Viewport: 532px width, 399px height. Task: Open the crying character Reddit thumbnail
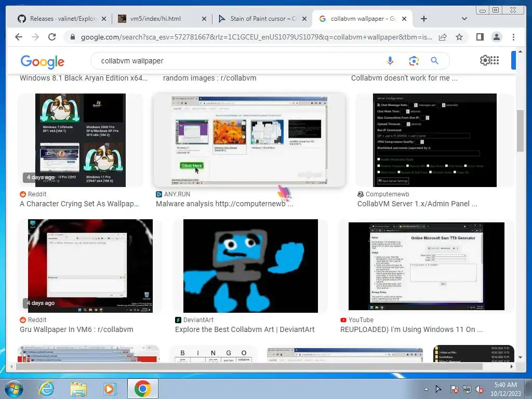pos(81,140)
